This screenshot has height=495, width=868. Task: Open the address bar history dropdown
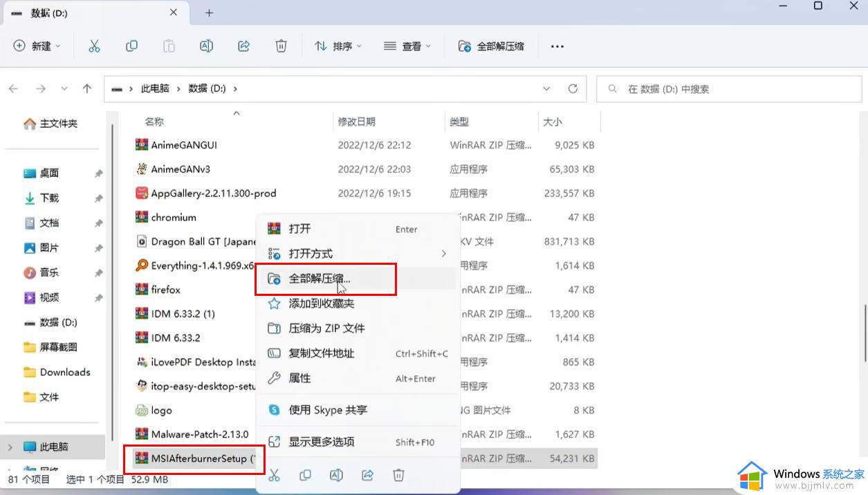click(546, 88)
